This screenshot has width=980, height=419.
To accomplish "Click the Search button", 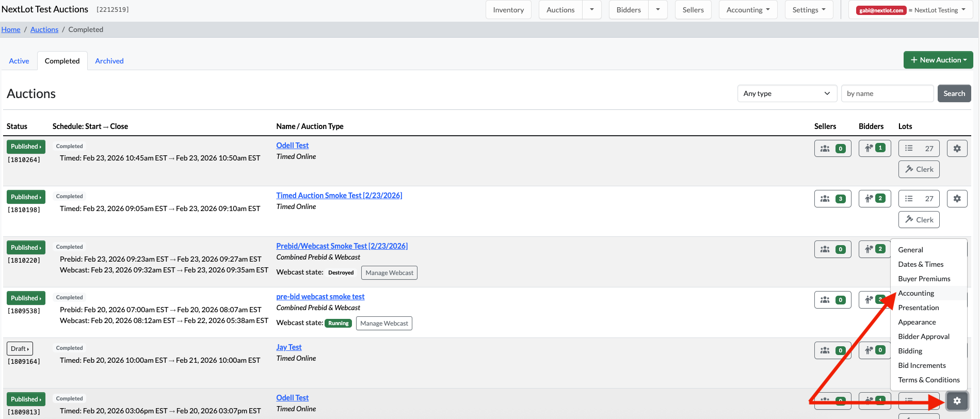I will tap(954, 93).
